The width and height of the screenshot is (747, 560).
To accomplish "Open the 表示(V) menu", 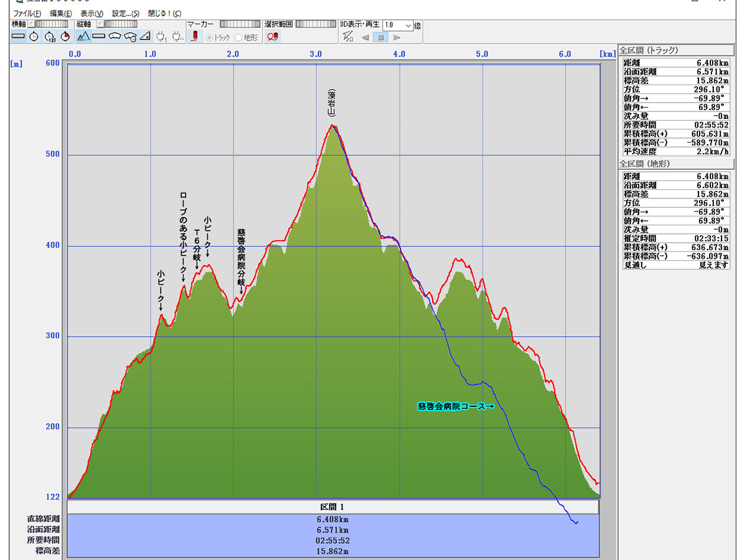I will (x=92, y=13).
